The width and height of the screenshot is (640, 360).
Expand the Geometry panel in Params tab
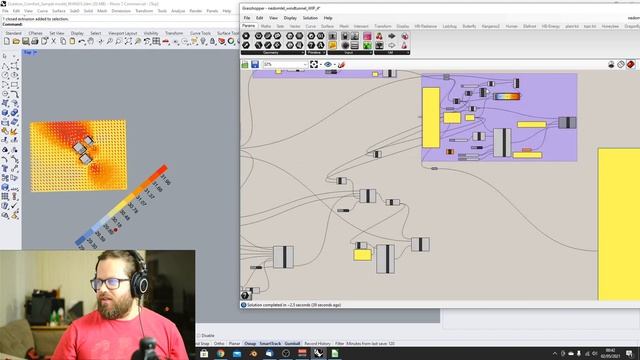(273, 53)
